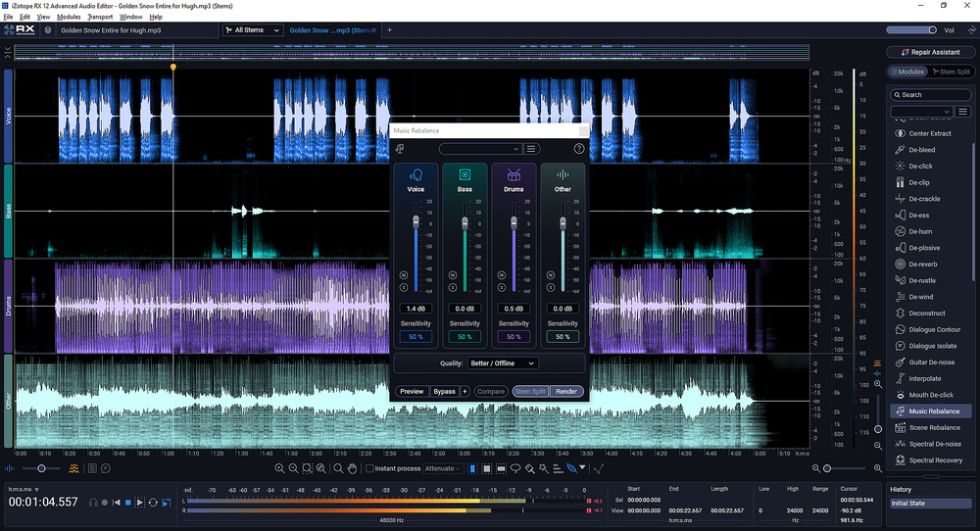
Task: Open the Interpolate module
Action: pyautogui.click(x=930, y=378)
